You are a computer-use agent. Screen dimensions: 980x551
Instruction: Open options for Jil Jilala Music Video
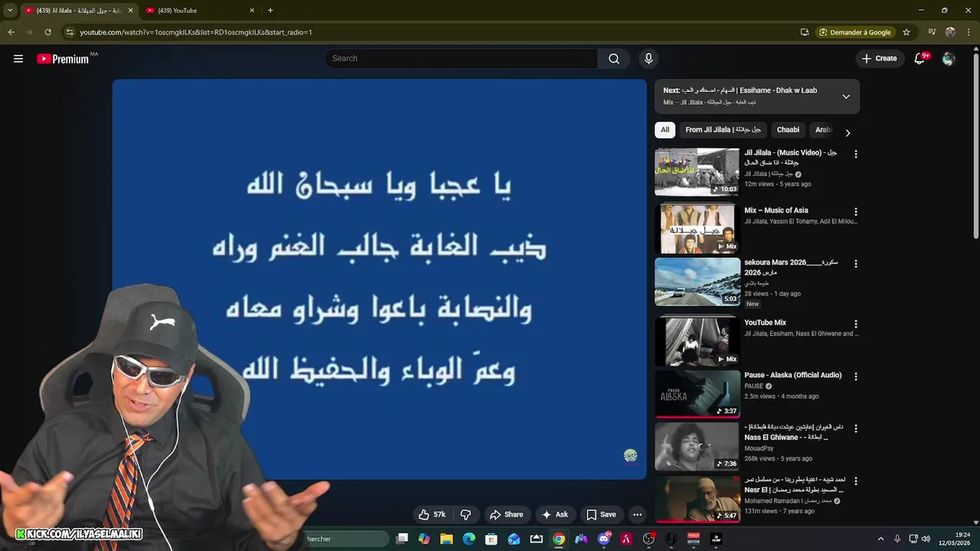(x=855, y=154)
